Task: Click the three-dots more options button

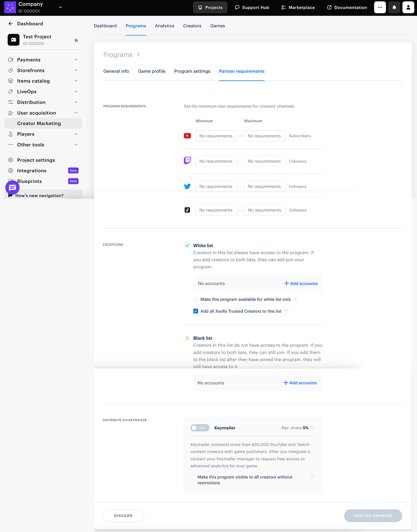Action: point(380,7)
